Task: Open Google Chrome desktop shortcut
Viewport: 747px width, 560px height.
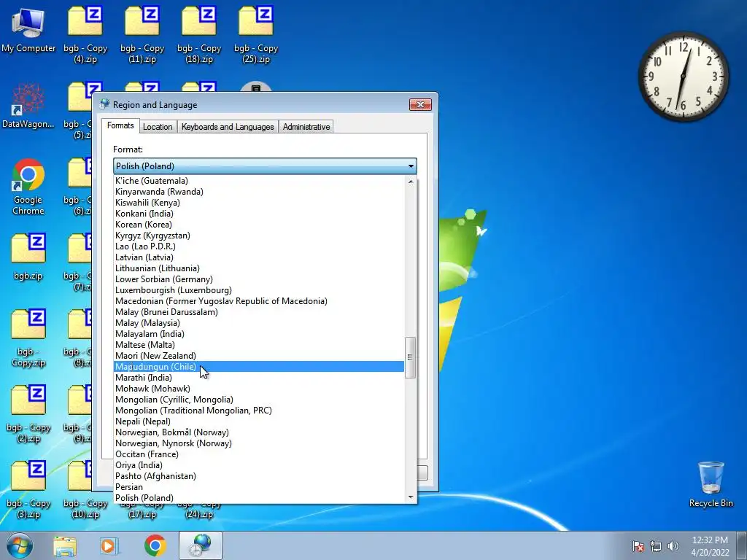Action: coord(28,187)
